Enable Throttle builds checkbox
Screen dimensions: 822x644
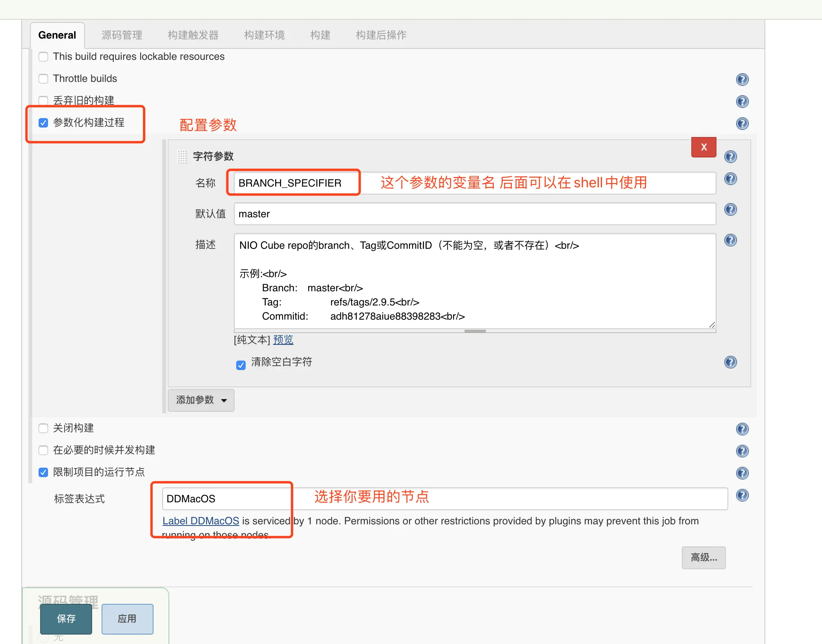(43, 79)
